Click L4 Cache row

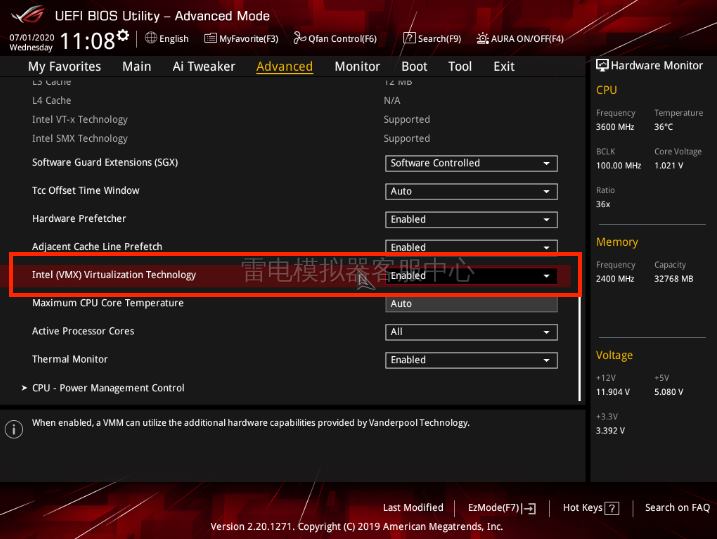click(293, 101)
